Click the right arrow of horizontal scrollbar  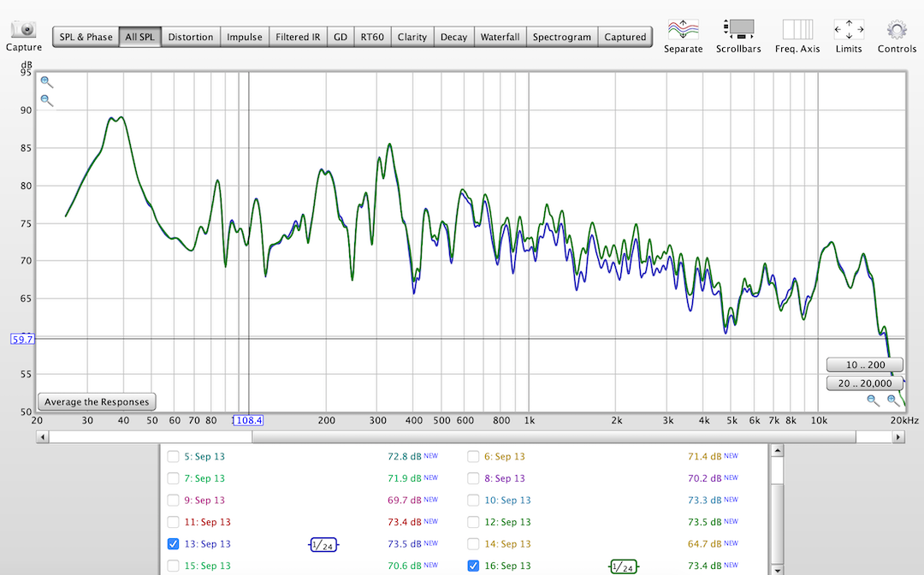898,437
